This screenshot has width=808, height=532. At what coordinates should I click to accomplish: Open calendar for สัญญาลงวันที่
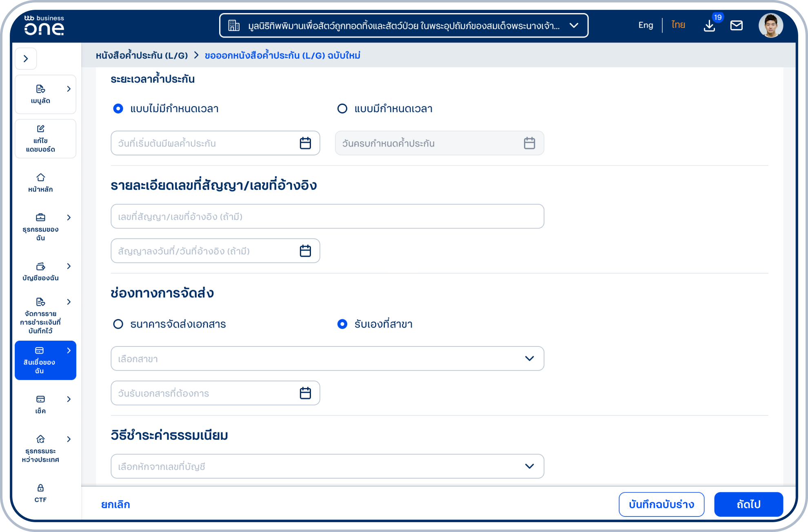pos(305,251)
